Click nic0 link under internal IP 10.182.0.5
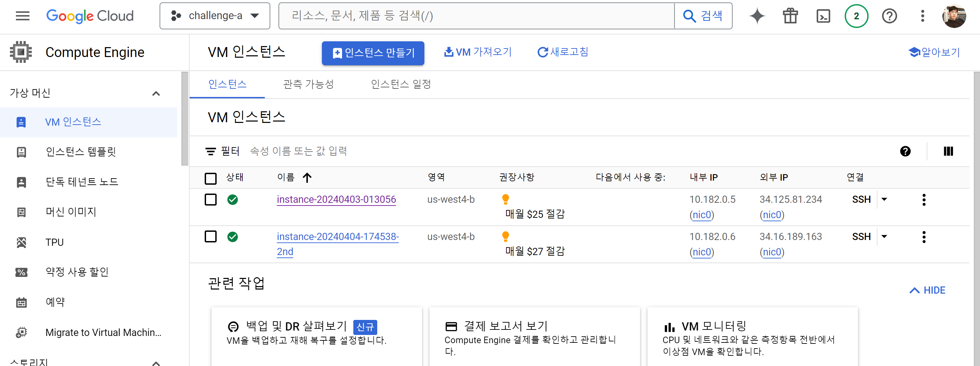This screenshot has height=366, width=980. 702,215
